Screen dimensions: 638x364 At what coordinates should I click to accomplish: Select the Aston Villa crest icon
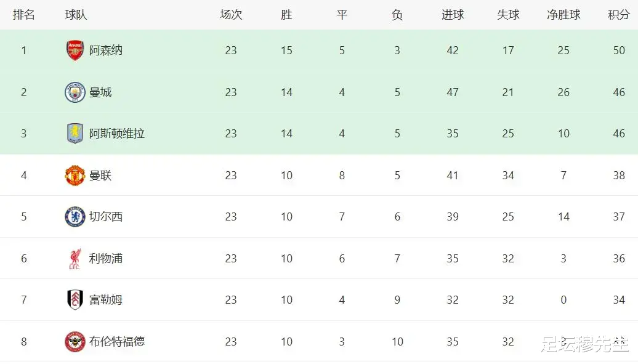(x=75, y=134)
